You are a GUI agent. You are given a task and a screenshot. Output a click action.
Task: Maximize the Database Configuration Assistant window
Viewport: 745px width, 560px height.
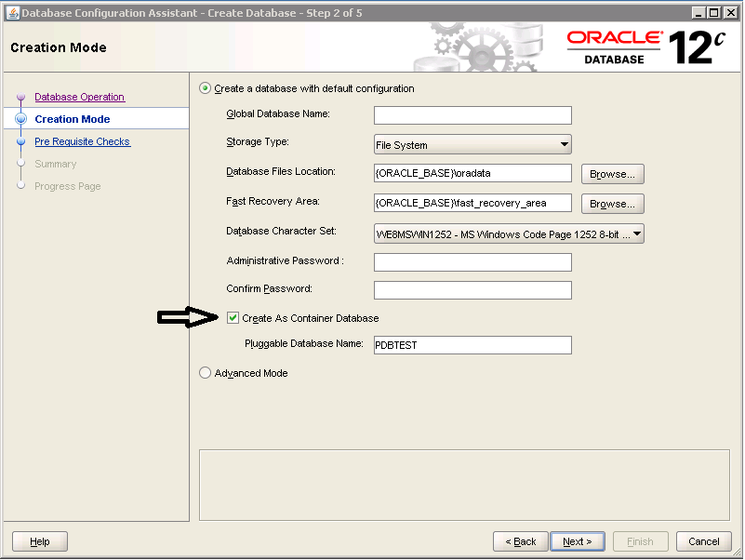pyautogui.click(x=713, y=13)
